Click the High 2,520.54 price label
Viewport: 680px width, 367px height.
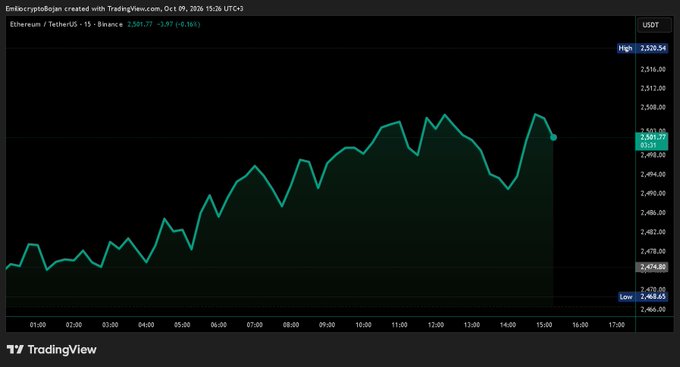click(642, 48)
